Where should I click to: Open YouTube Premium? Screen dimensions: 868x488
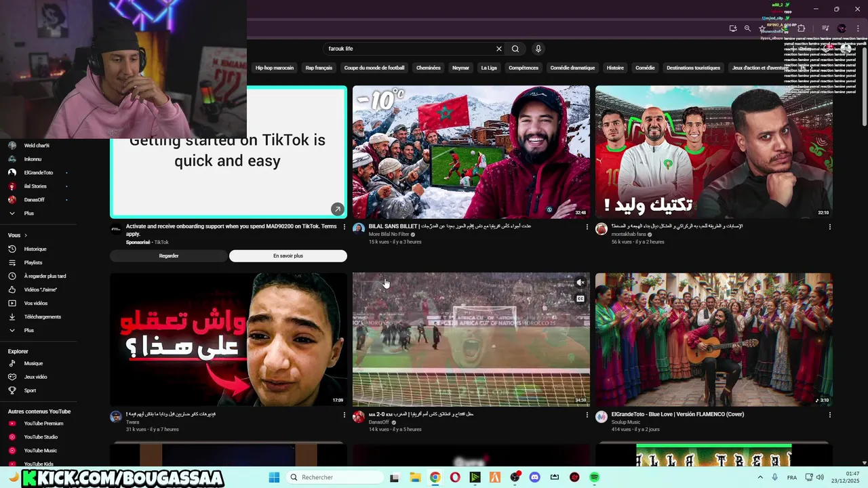43,424
